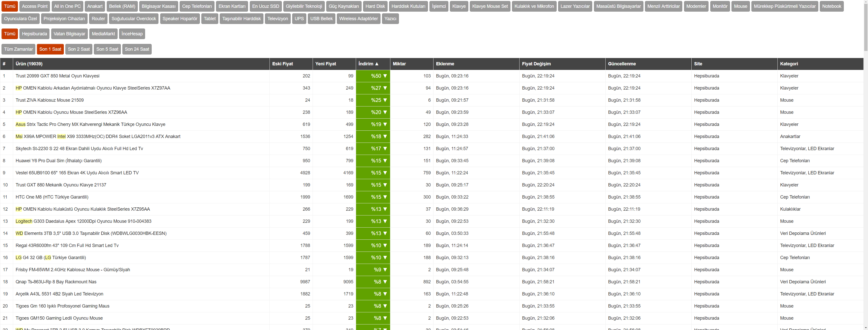Click the %27 discount badge

373,88
